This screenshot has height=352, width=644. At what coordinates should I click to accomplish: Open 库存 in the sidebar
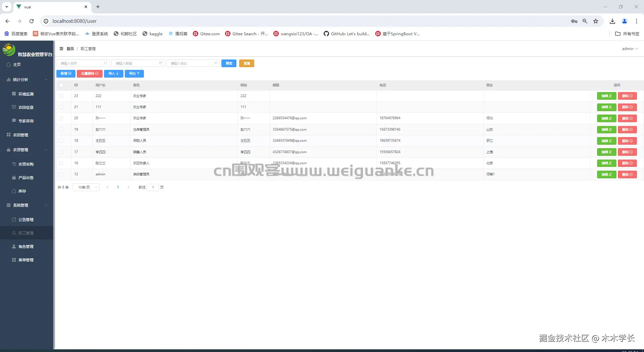[x=27, y=191]
